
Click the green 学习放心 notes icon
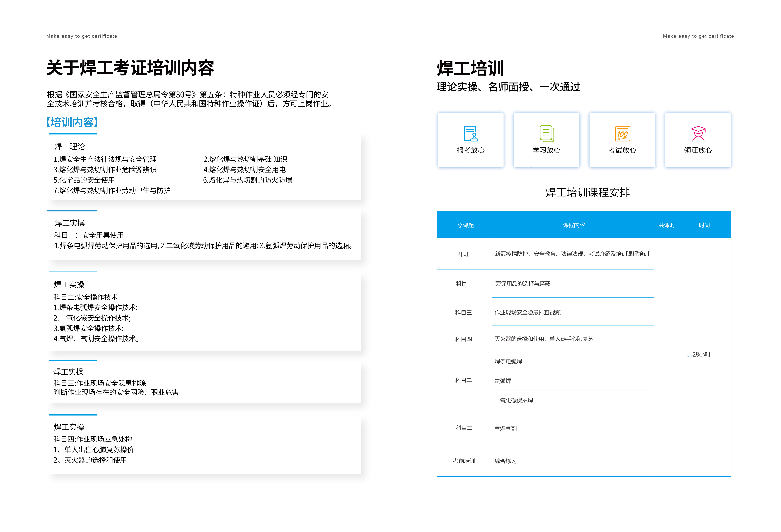tap(546, 133)
